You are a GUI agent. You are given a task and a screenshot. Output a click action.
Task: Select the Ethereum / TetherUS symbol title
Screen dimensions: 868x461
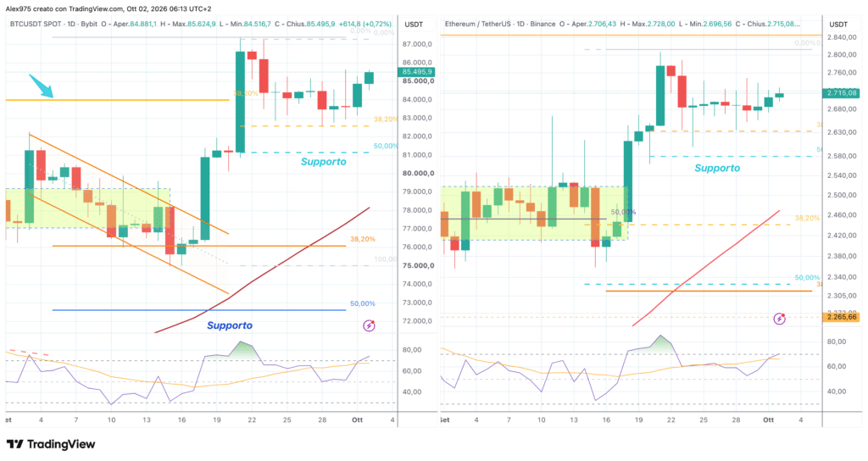point(478,25)
